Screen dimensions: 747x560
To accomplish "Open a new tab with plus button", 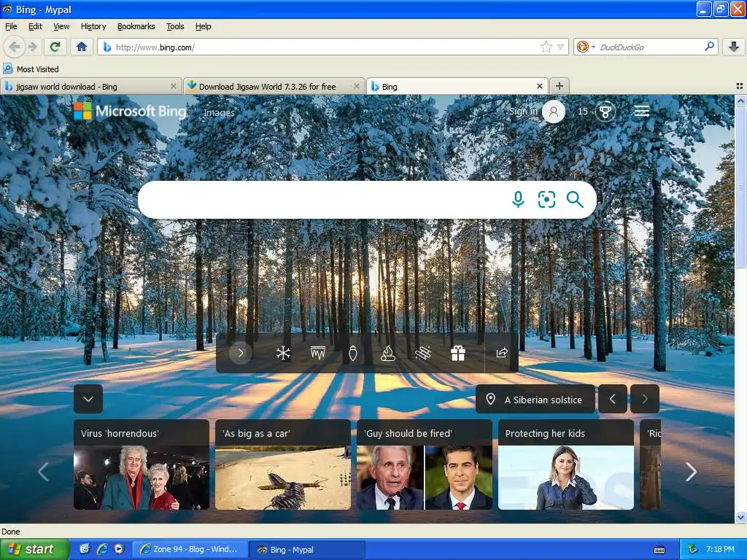I will [x=560, y=86].
